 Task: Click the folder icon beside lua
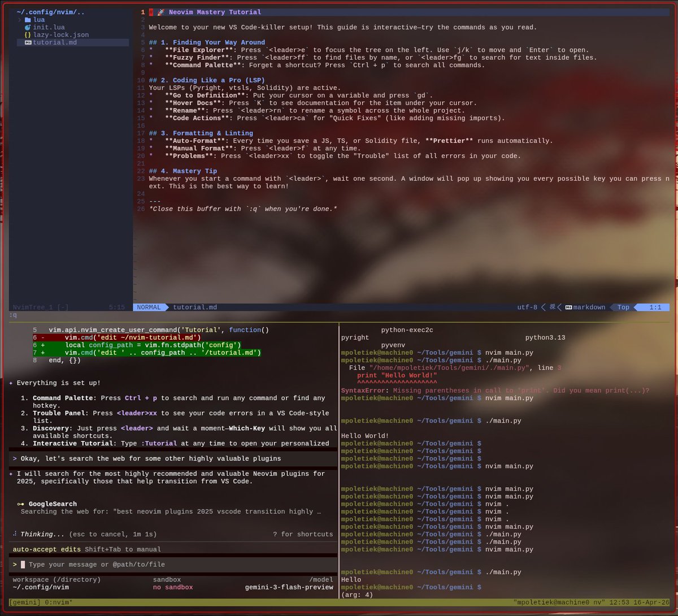[x=28, y=20]
